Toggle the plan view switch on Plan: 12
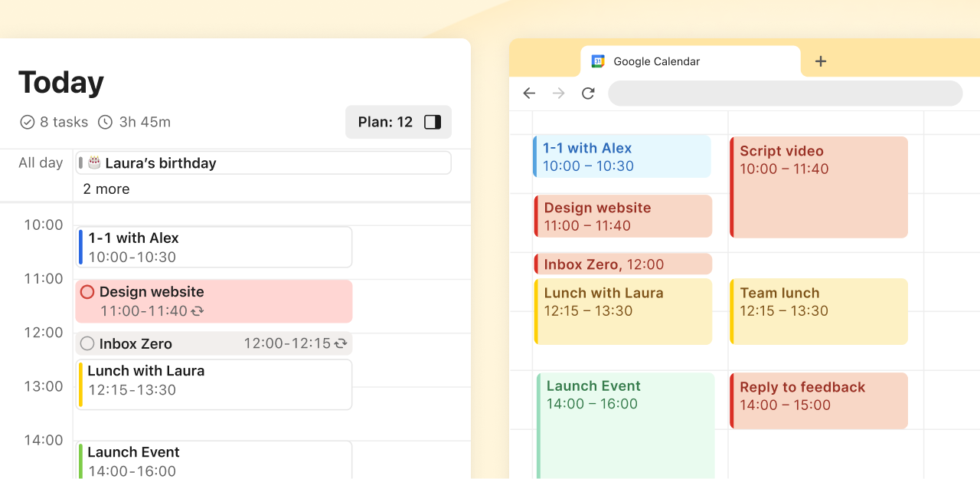 [433, 122]
